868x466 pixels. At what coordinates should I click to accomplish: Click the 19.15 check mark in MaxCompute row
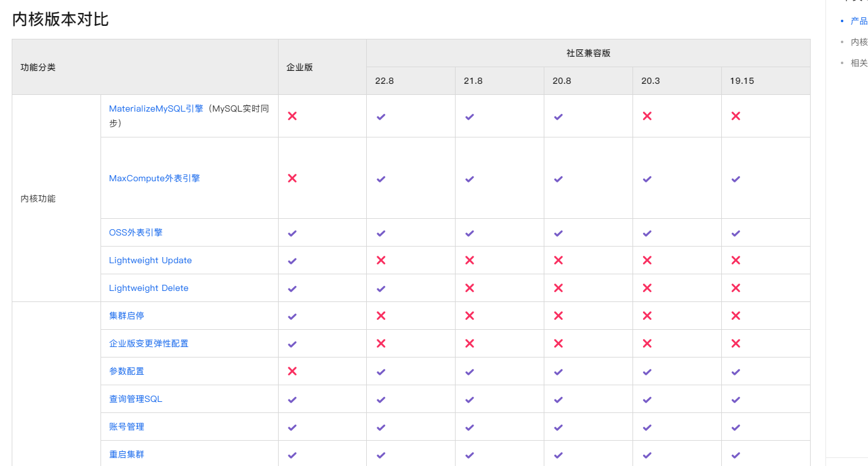[x=735, y=179]
